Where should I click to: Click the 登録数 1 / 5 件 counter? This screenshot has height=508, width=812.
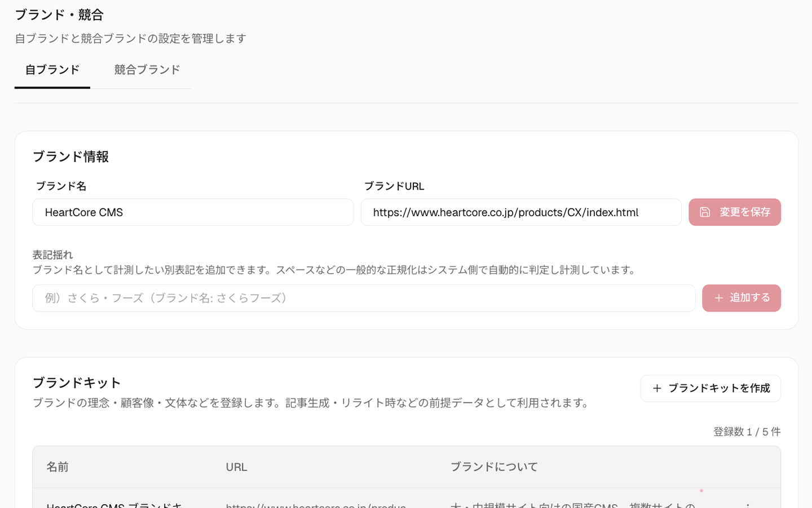(x=747, y=432)
